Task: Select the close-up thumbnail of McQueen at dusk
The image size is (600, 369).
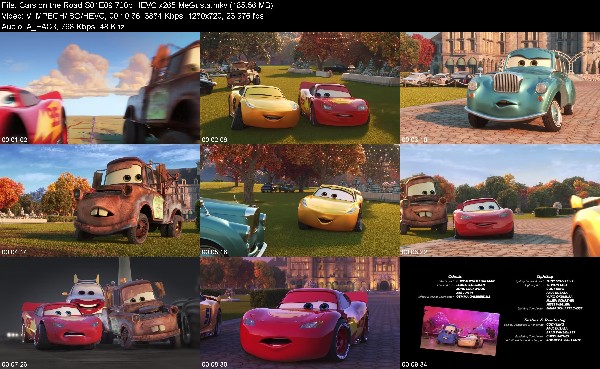Action: (x=300, y=313)
